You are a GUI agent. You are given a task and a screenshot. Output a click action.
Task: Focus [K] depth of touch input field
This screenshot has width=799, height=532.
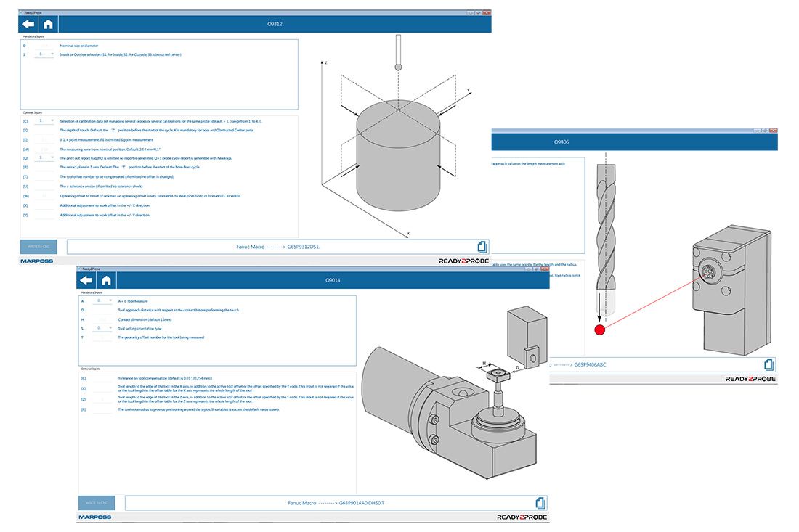pyautogui.click(x=44, y=131)
